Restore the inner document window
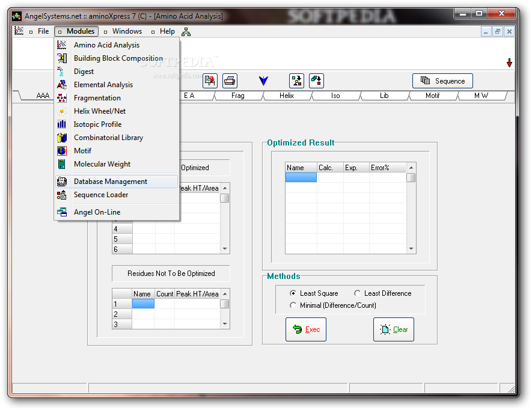Image resolution: width=532 pixels, height=410 pixels. tap(497, 32)
